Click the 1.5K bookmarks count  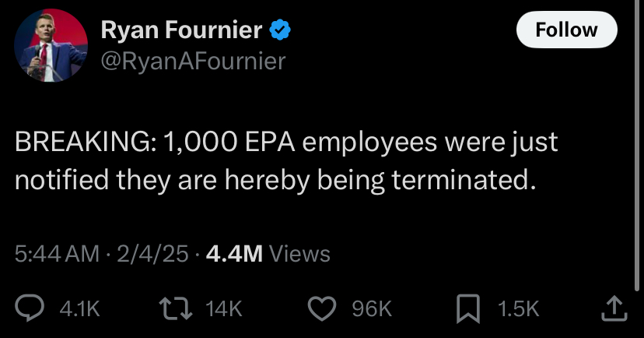[518, 309]
